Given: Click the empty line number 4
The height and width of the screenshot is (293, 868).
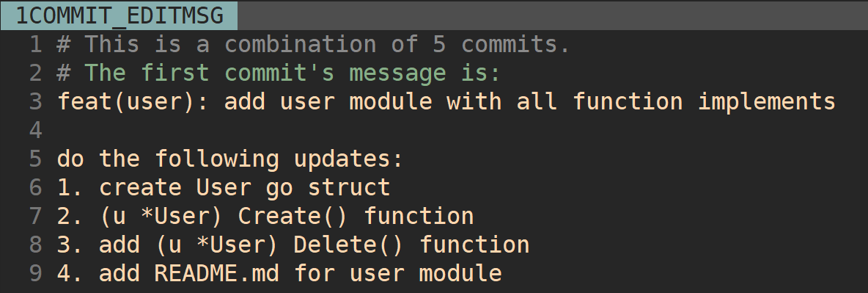Looking at the screenshot, I should (x=35, y=131).
